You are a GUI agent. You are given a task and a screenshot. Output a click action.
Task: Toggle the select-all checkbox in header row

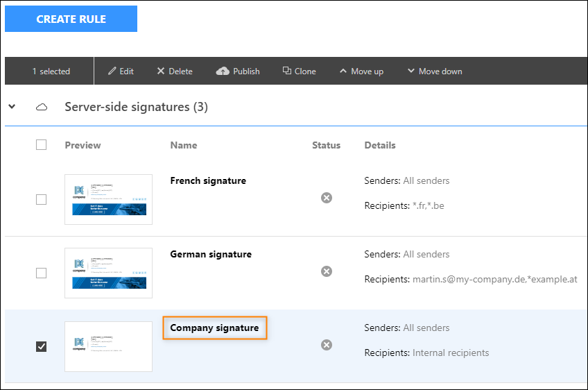click(41, 145)
